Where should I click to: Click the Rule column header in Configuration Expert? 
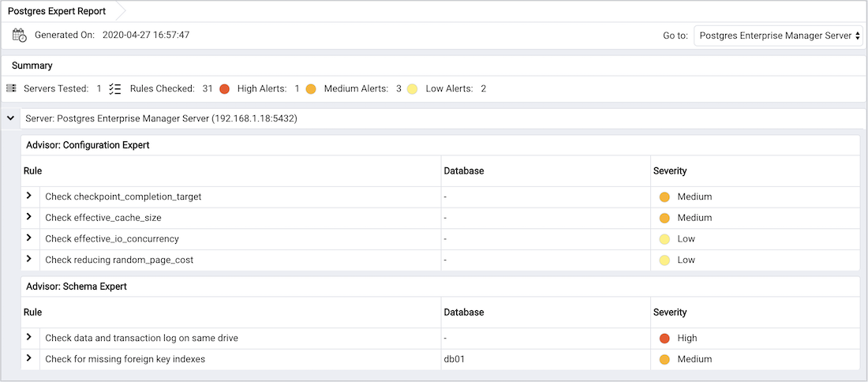[32, 171]
